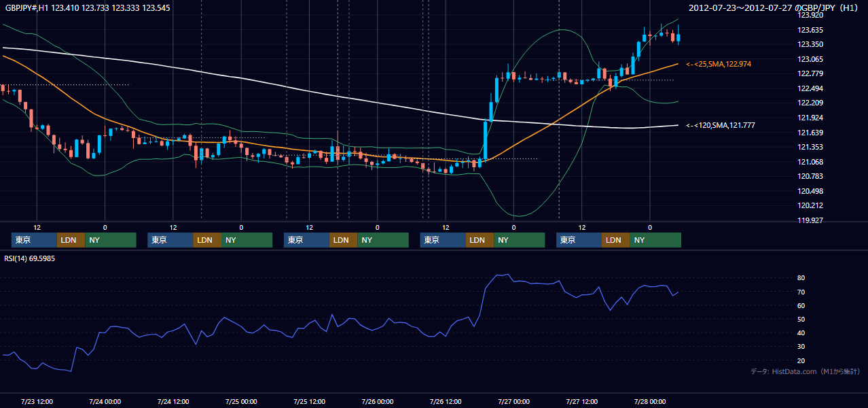Image resolution: width=868 pixels, height=408 pixels.
Task: Click price axis value 121.924
Action: click(811, 118)
